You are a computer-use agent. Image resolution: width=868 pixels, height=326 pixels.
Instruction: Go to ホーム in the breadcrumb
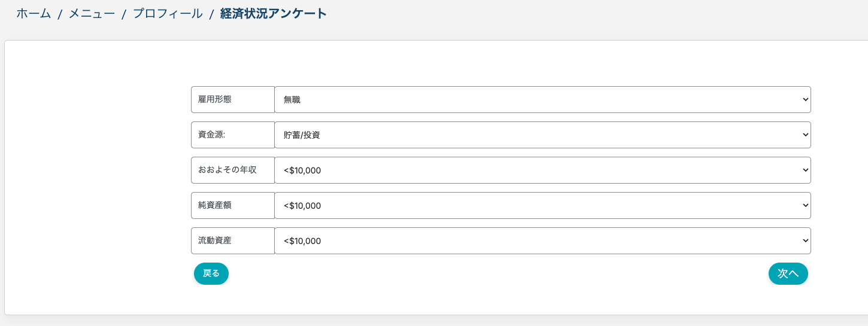(x=34, y=14)
